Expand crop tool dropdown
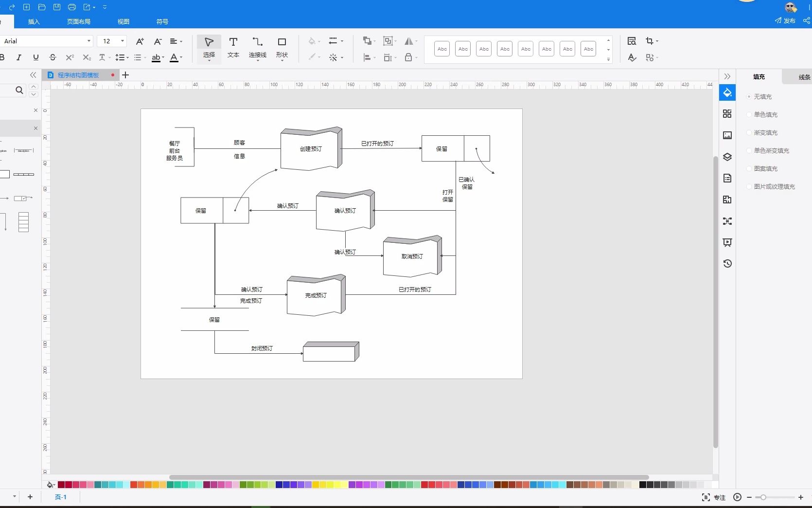Viewport: 812px width, 508px height. 657,41
